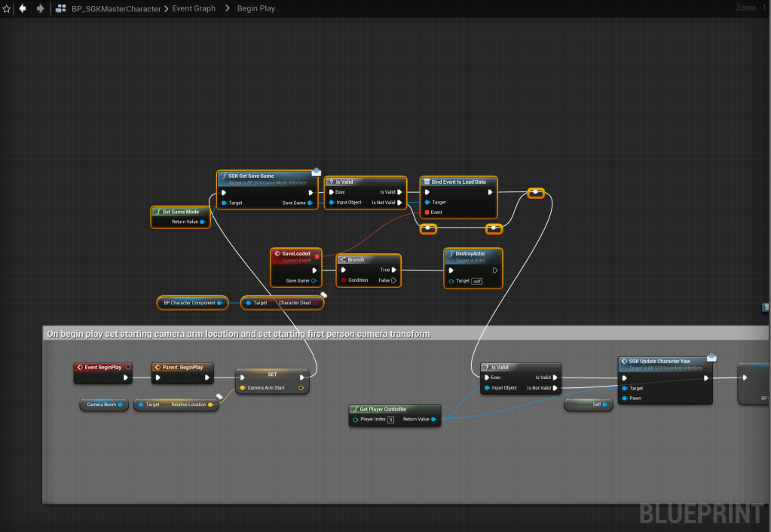
Task: Click the favorite star icon in breadcrumb bar
Action: click(7, 9)
